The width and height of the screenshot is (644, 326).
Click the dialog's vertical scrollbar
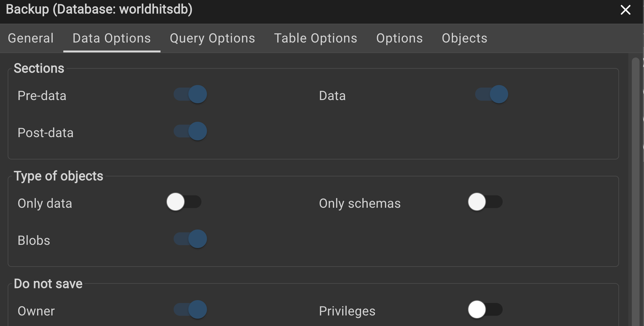click(635, 192)
